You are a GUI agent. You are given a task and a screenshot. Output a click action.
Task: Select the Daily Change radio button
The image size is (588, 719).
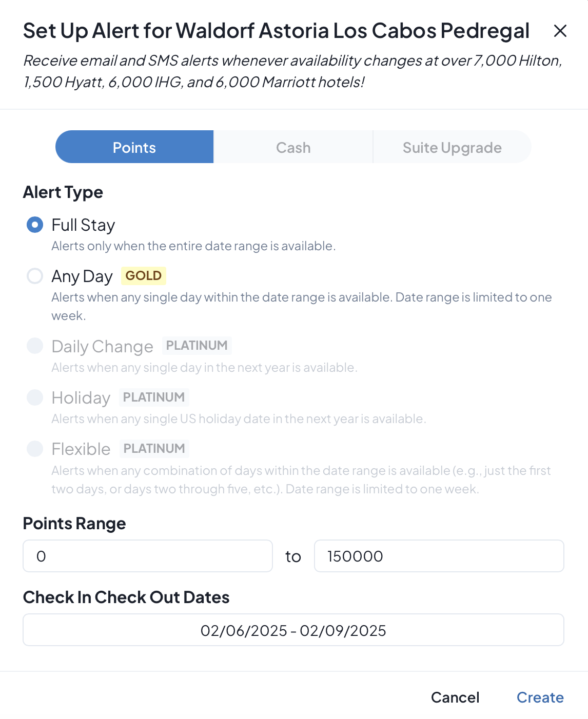pos(35,346)
